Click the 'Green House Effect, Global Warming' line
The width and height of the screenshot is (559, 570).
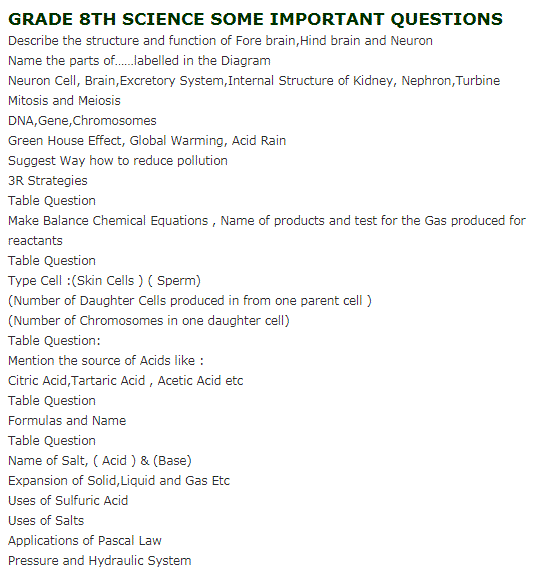click(147, 141)
